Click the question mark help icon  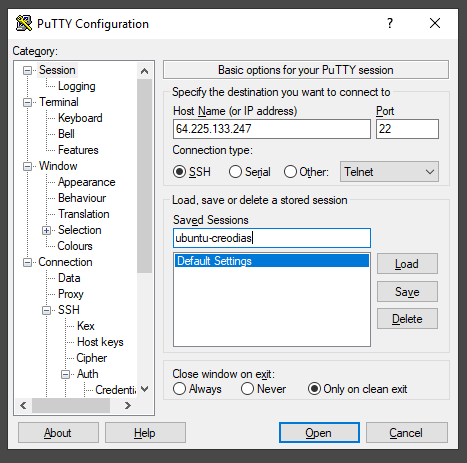[390, 23]
